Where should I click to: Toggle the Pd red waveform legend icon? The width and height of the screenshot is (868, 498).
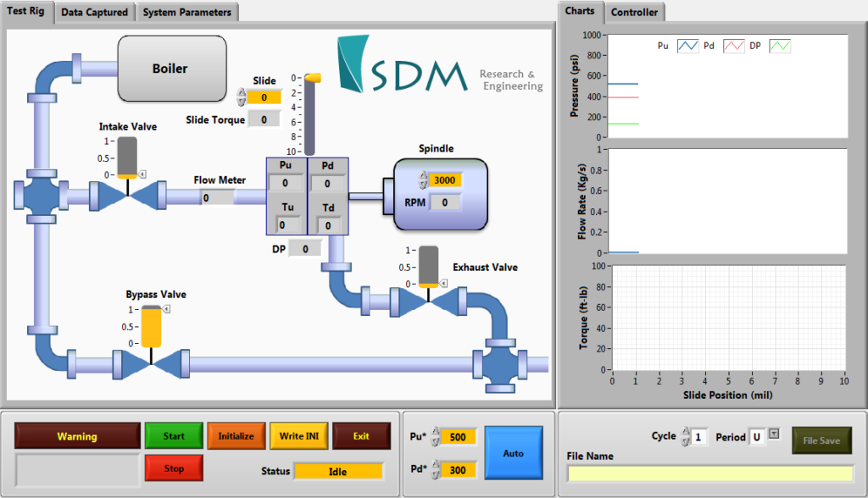point(734,45)
